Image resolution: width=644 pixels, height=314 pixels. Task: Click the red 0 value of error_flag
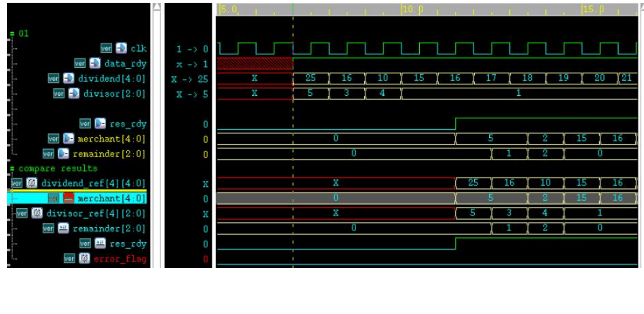point(205,259)
